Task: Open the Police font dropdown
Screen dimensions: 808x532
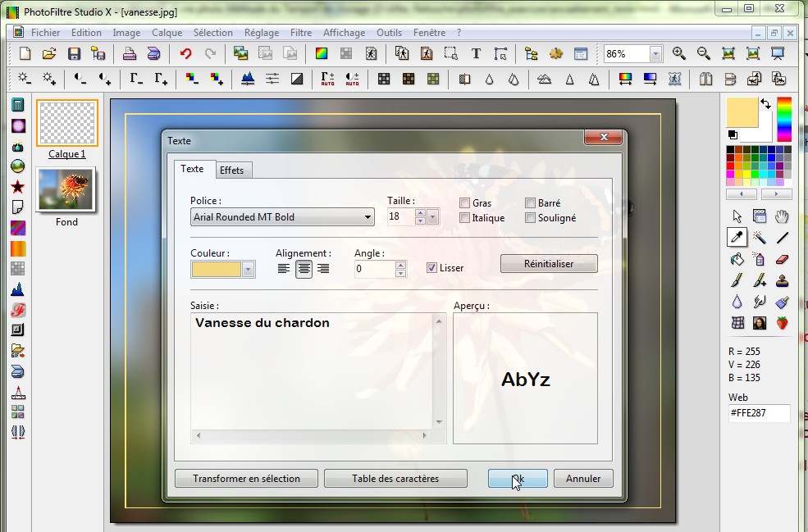Action: 367,217
